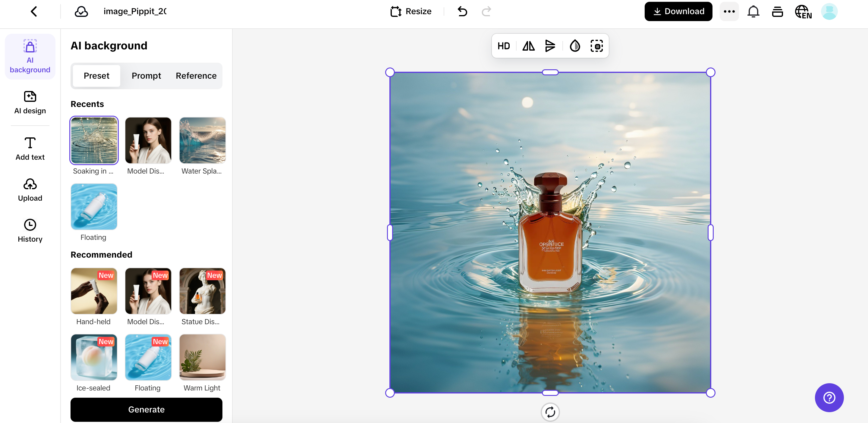Screen dimensions: 868x423
Task: Select the Add text tool
Action: pyautogui.click(x=30, y=149)
